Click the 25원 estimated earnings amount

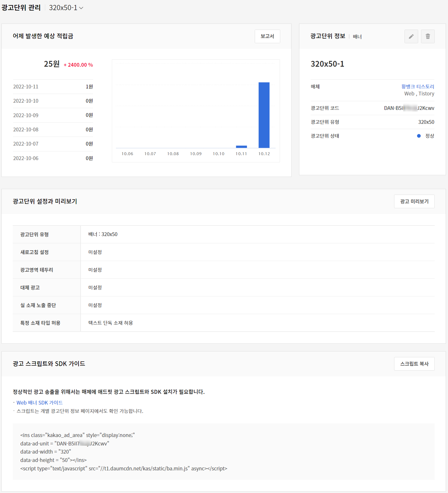tap(52, 64)
